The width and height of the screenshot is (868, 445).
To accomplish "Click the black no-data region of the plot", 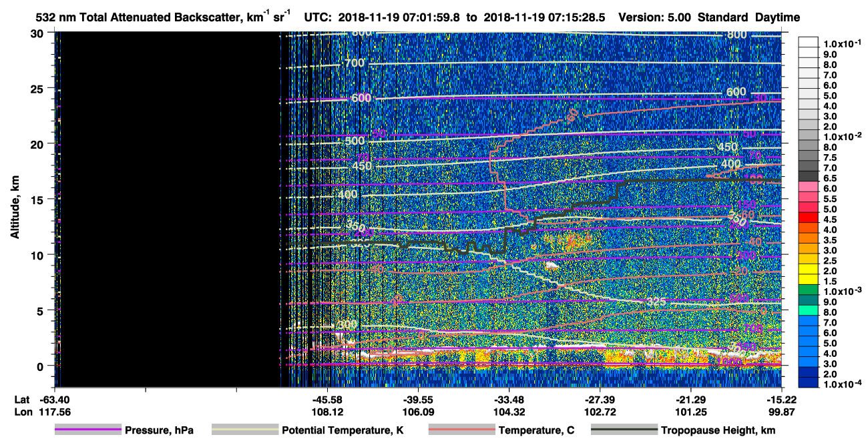I will [x=170, y=207].
